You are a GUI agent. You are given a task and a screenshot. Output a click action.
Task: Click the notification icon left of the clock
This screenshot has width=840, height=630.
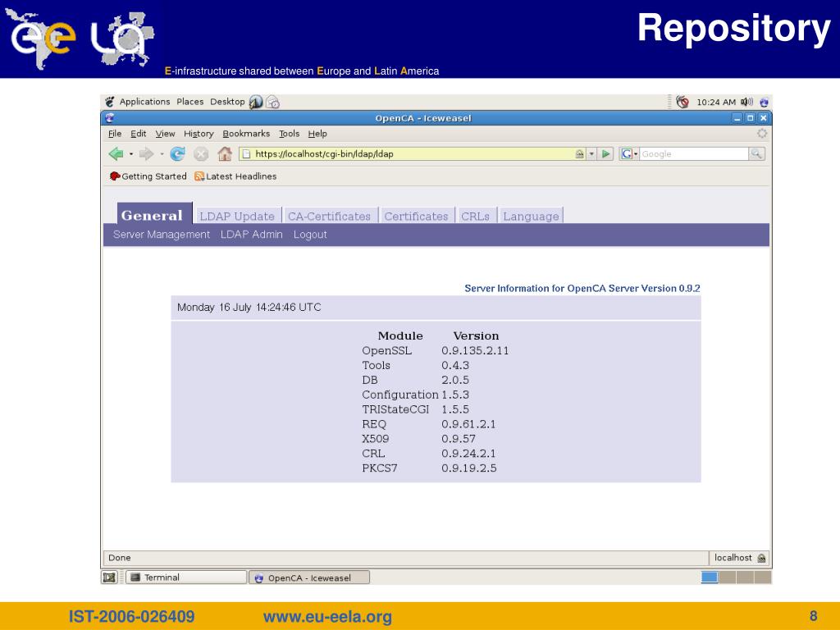coord(682,102)
